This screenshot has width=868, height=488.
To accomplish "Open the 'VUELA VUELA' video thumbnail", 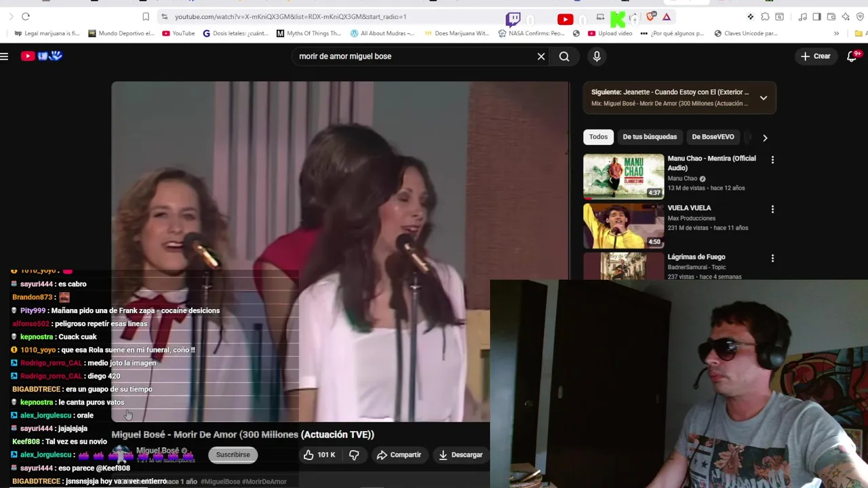I will [x=624, y=226].
